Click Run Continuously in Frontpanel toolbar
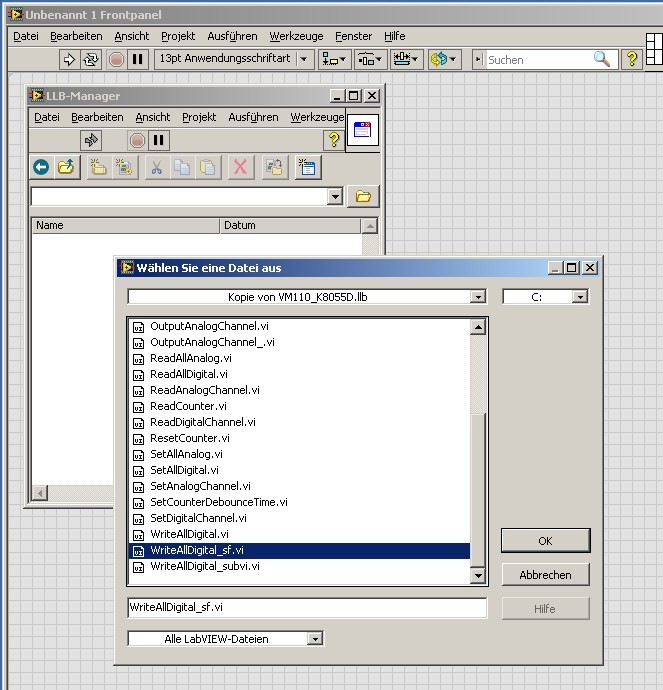The image size is (663, 690). coord(91,59)
